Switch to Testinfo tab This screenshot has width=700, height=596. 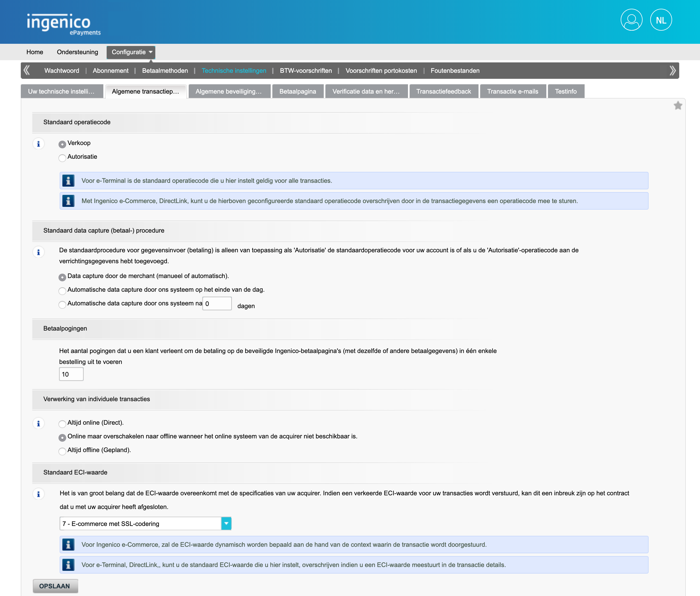click(x=566, y=91)
